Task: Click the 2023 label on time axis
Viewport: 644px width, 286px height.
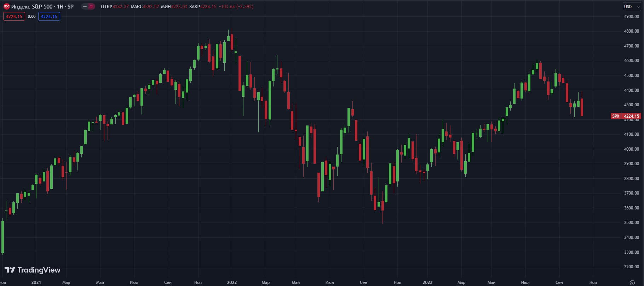Action: 427,282
